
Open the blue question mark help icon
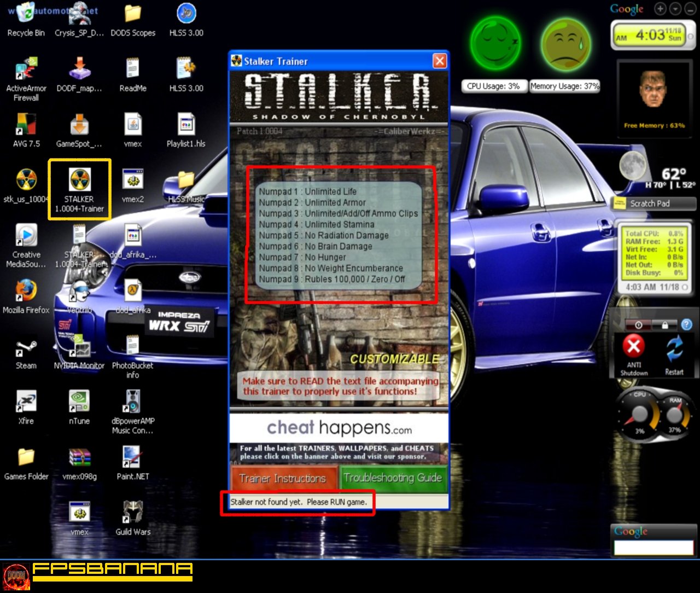(687, 325)
